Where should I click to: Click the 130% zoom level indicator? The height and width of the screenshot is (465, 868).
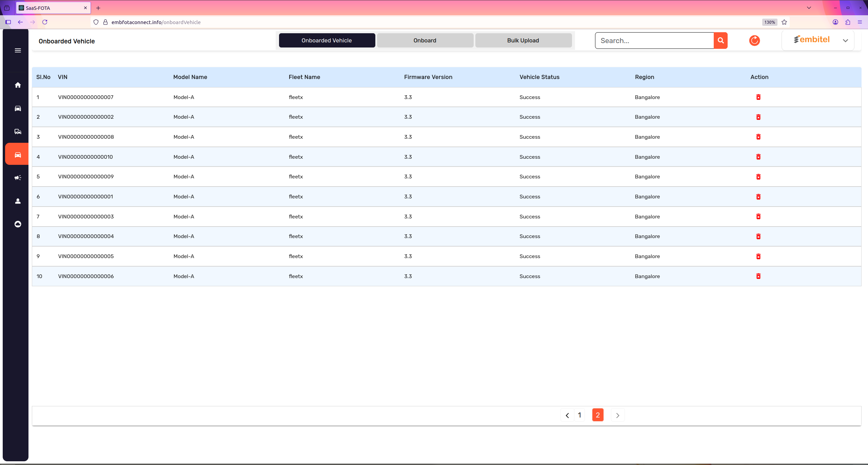pos(769,22)
